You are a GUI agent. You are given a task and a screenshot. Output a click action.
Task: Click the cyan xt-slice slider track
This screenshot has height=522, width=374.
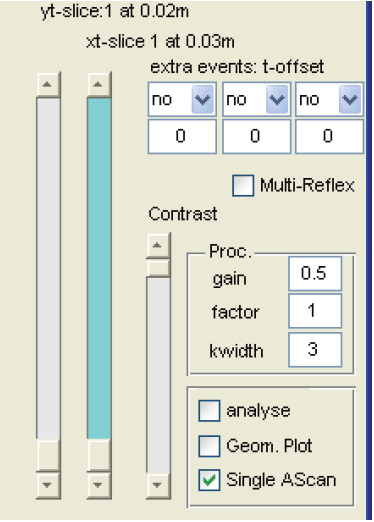click(99, 268)
